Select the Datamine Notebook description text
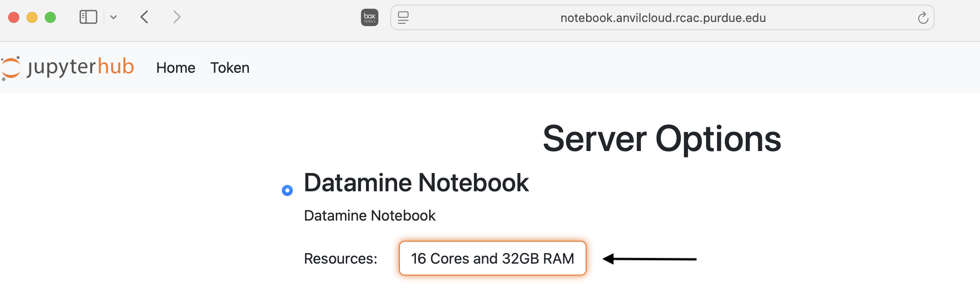 coord(370,216)
